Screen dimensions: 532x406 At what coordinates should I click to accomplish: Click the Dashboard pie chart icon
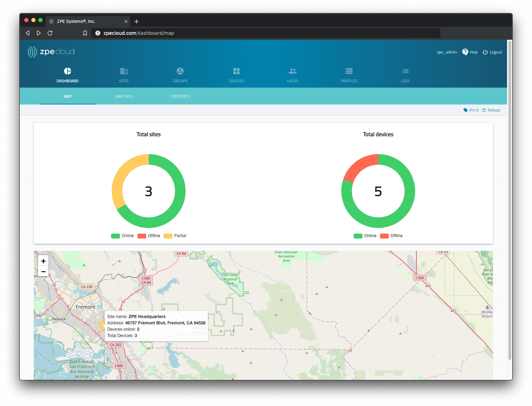[x=68, y=71]
